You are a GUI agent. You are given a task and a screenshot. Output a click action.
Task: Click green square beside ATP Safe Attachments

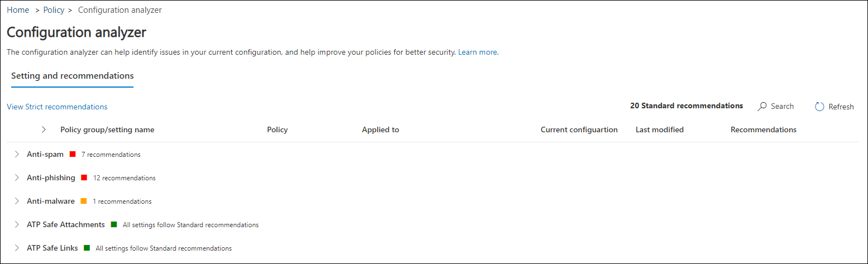pyautogui.click(x=114, y=224)
